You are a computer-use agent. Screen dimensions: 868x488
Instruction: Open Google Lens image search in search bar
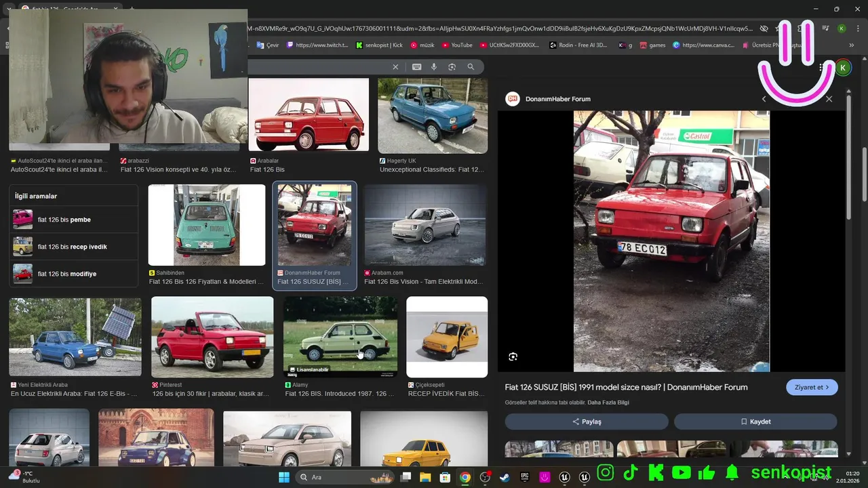click(x=452, y=67)
